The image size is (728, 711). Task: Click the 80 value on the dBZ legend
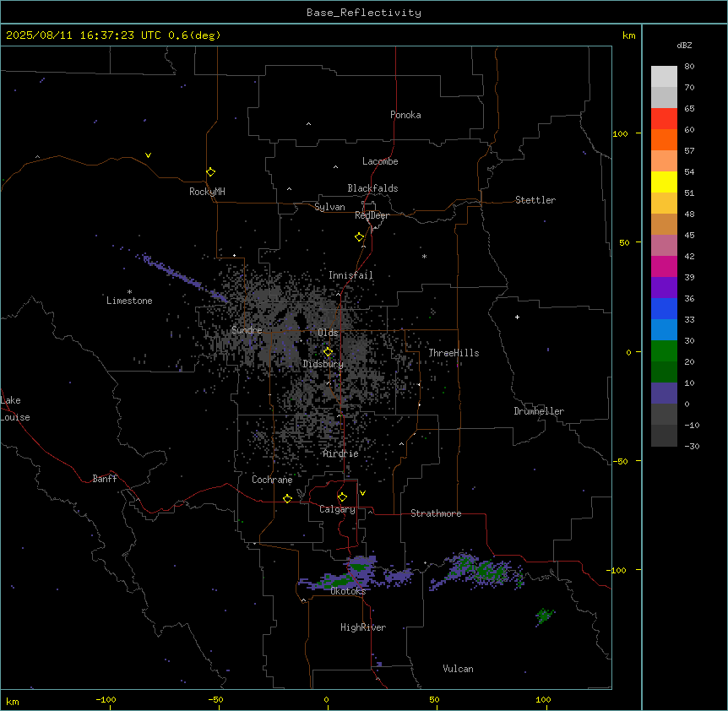tap(689, 67)
